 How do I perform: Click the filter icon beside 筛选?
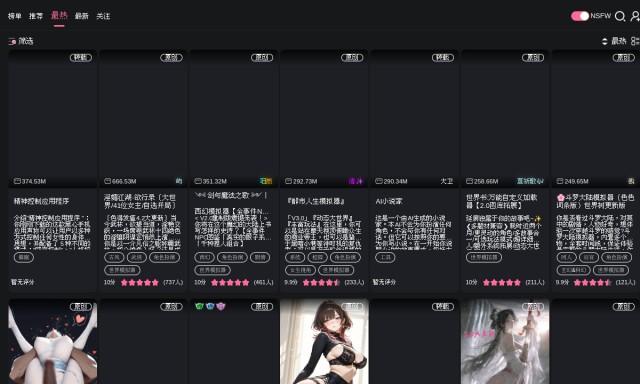pyautogui.click(x=12, y=41)
